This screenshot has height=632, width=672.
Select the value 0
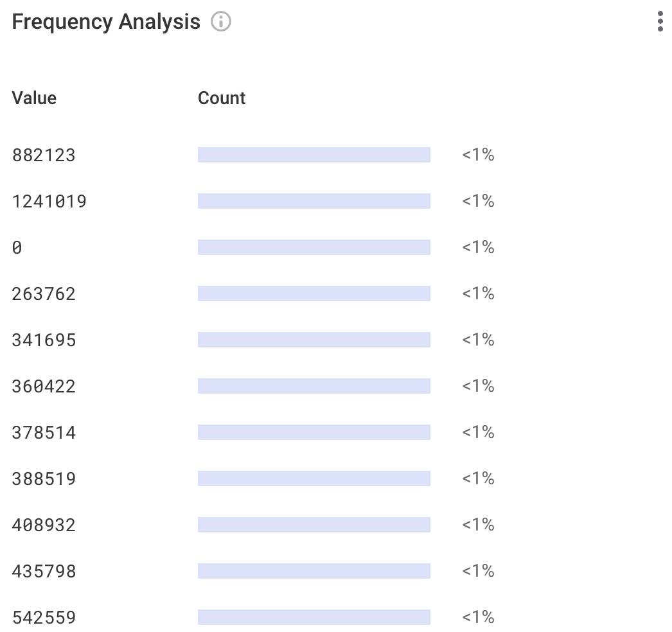pos(17,247)
